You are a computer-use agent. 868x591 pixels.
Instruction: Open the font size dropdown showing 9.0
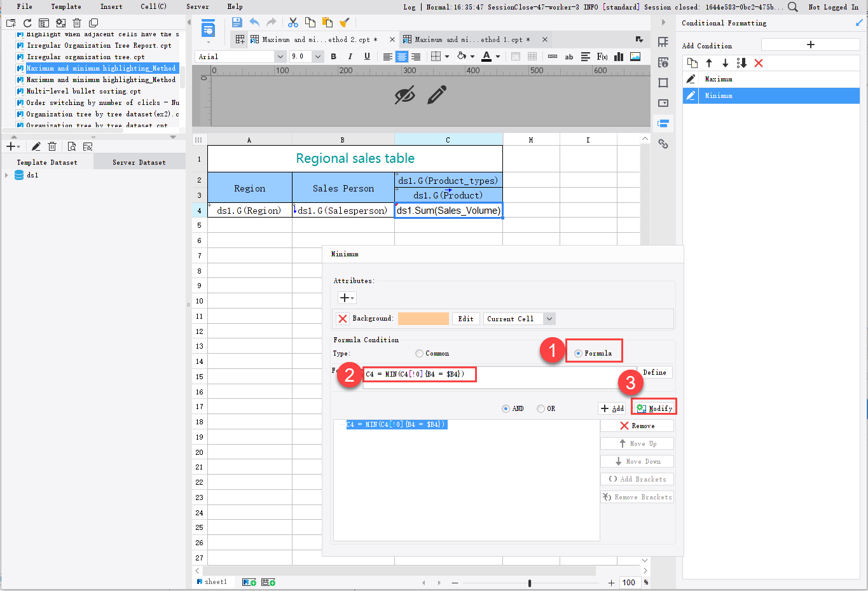pyautogui.click(x=316, y=56)
